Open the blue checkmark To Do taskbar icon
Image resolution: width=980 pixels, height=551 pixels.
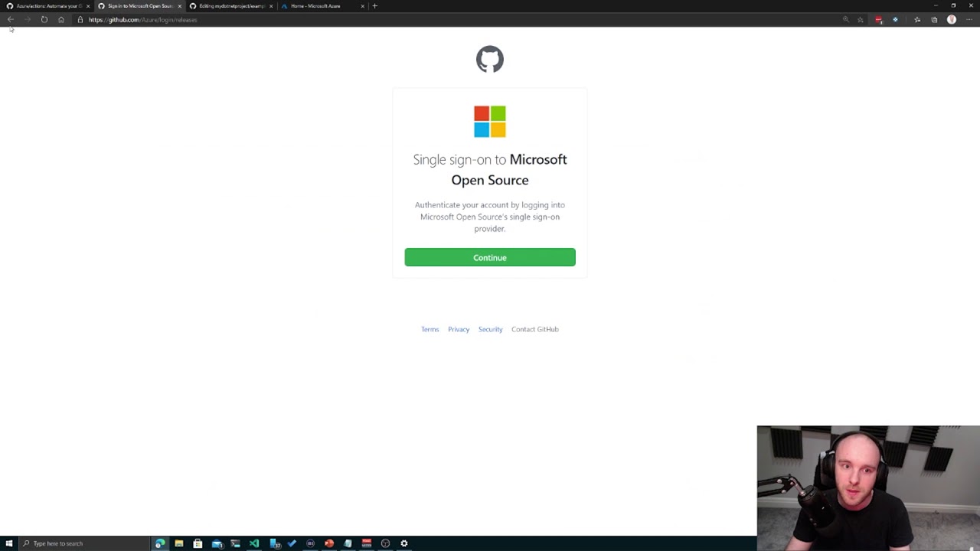click(x=292, y=543)
